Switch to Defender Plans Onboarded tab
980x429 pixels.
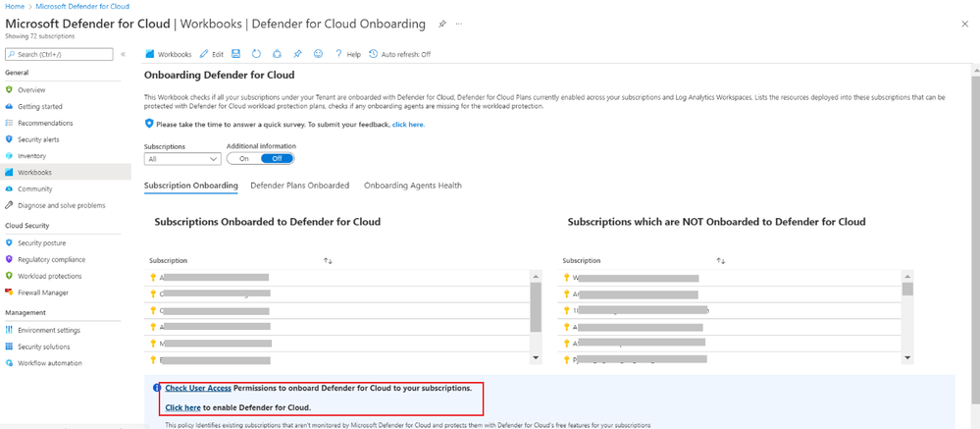coord(300,186)
